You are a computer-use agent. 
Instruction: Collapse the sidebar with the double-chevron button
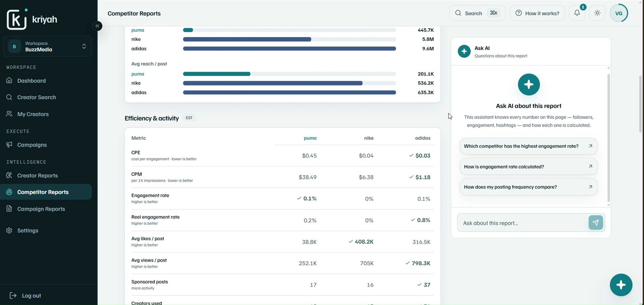[97, 26]
